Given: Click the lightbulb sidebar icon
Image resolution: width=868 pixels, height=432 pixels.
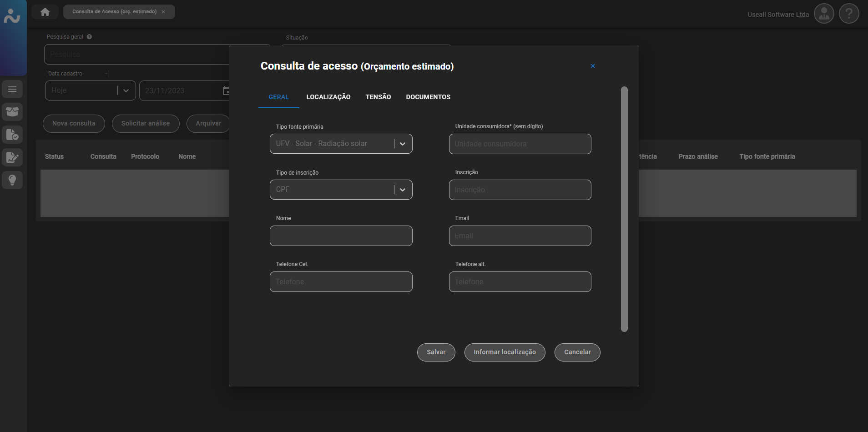Looking at the screenshot, I should (12, 180).
